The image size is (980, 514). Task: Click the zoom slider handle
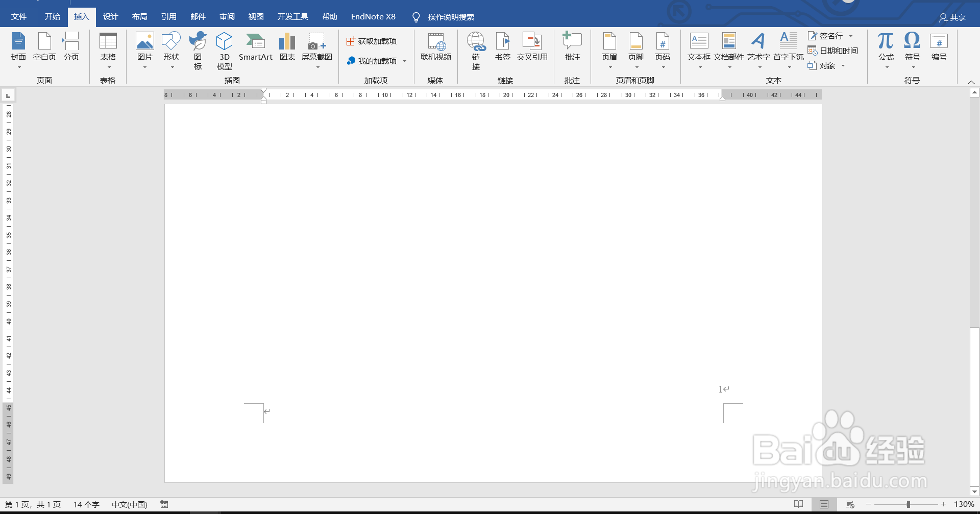[908, 504]
